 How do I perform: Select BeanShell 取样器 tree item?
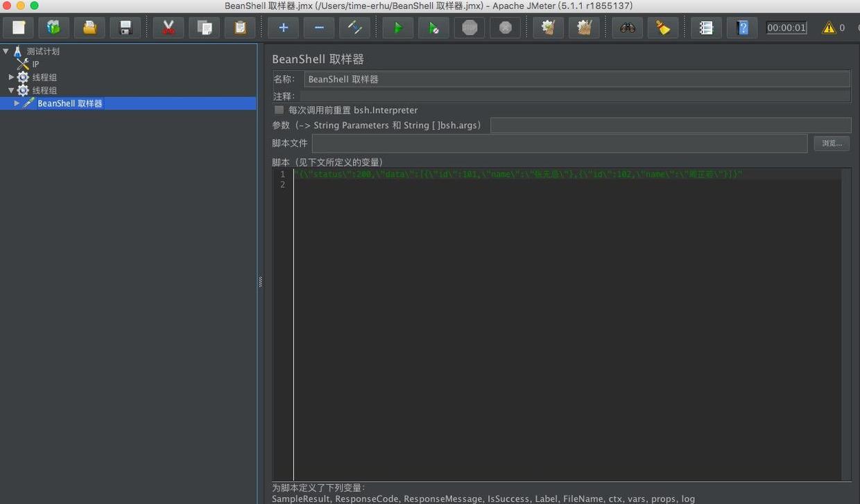coord(69,103)
